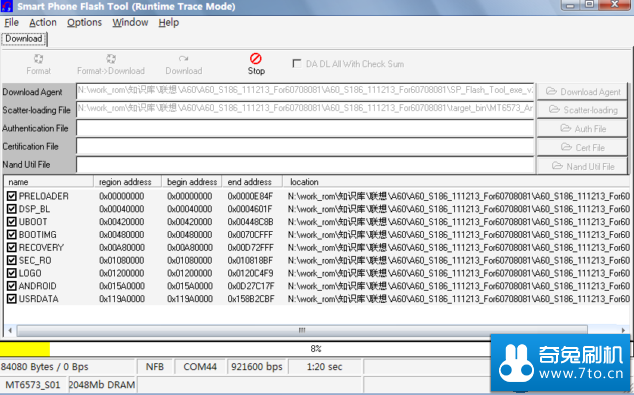
Task: Click the Stop icon in the toolbar
Action: pos(256,59)
